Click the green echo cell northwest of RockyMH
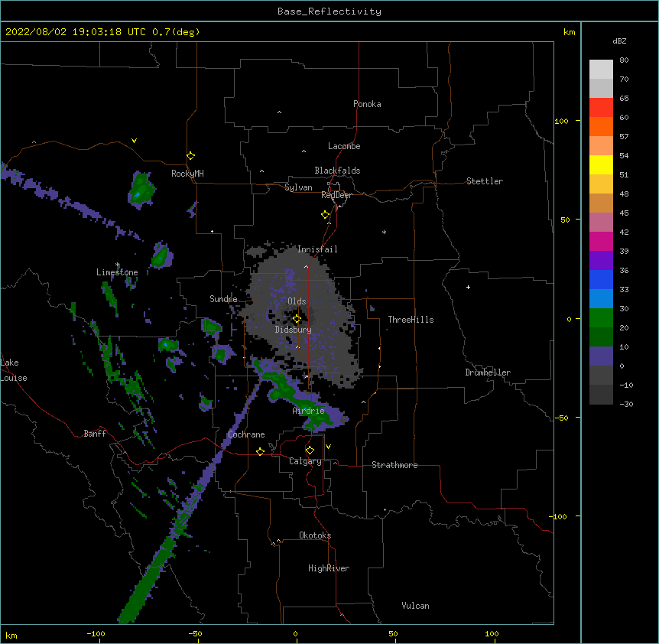The image size is (659, 644). tap(141, 190)
